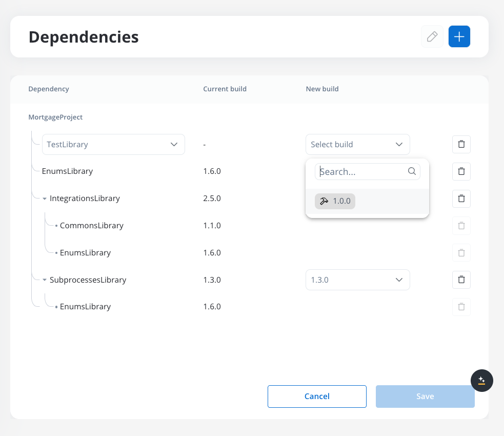Click the blue plus add dependency button

click(459, 36)
